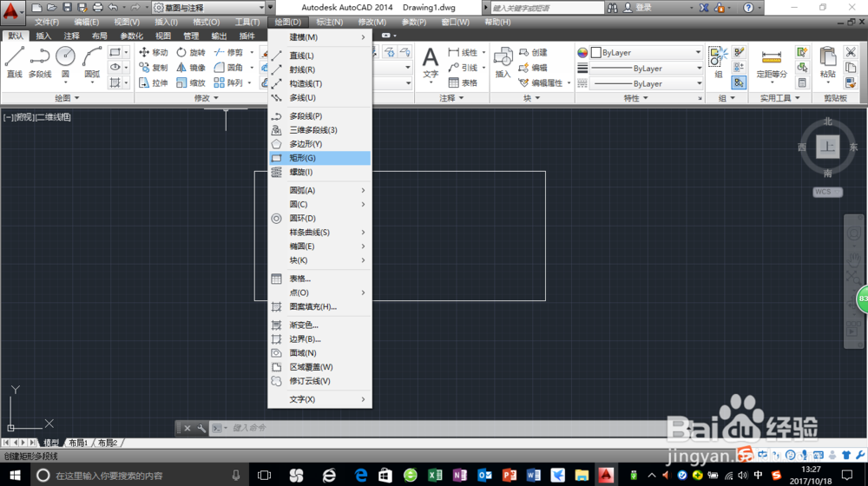The width and height of the screenshot is (868, 486).
Task: Open the 圆弧(A) submenu
Action: 319,190
